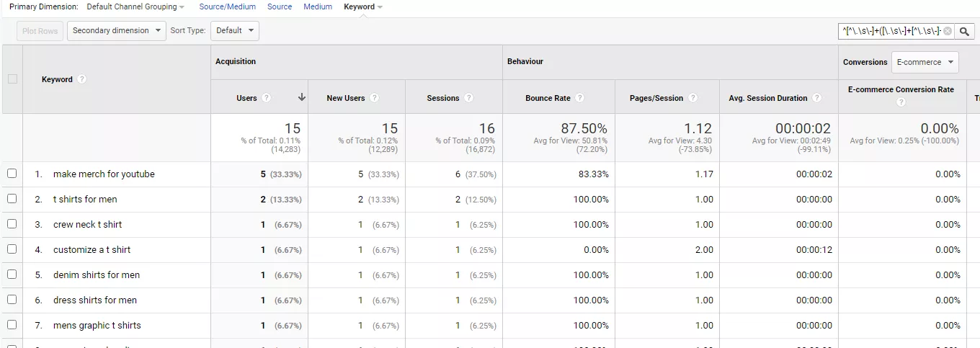Select the Medium dimension link

[x=318, y=6]
